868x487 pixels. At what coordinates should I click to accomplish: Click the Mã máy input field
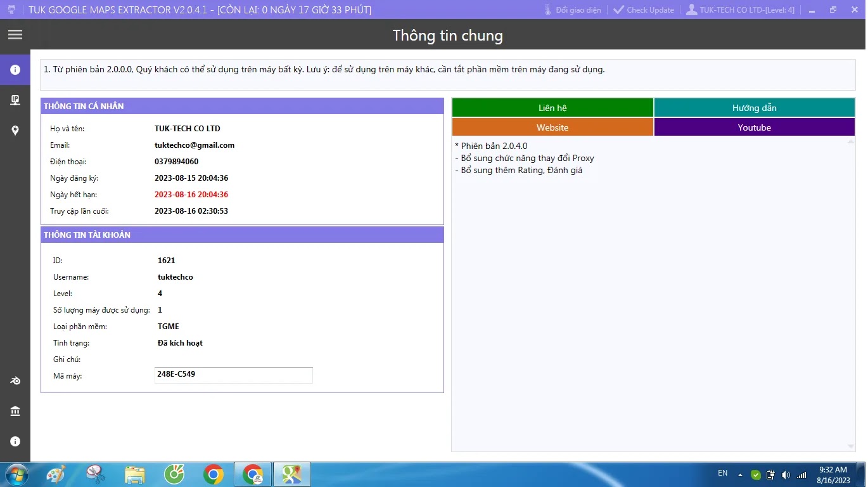(x=234, y=375)
